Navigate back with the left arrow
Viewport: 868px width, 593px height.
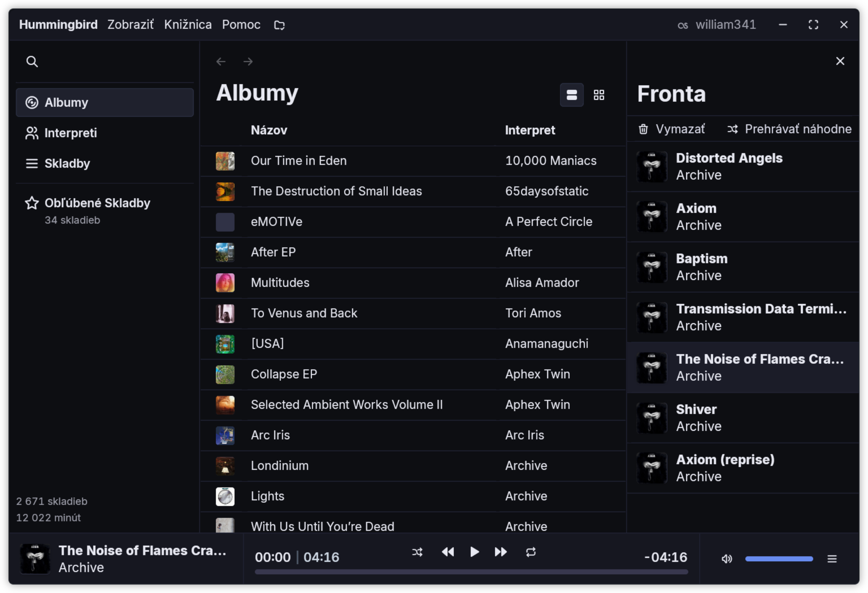(x=221, y=61)
